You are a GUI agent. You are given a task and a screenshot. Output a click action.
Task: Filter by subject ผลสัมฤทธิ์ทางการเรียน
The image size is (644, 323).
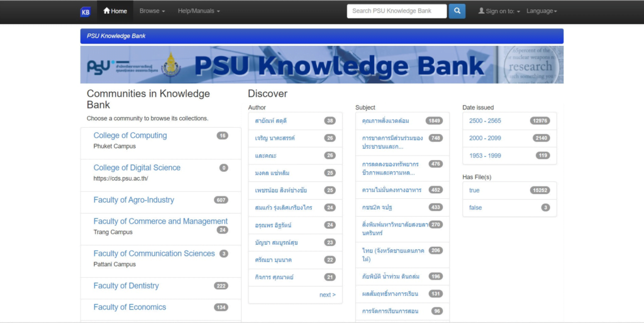click(390, 294)
